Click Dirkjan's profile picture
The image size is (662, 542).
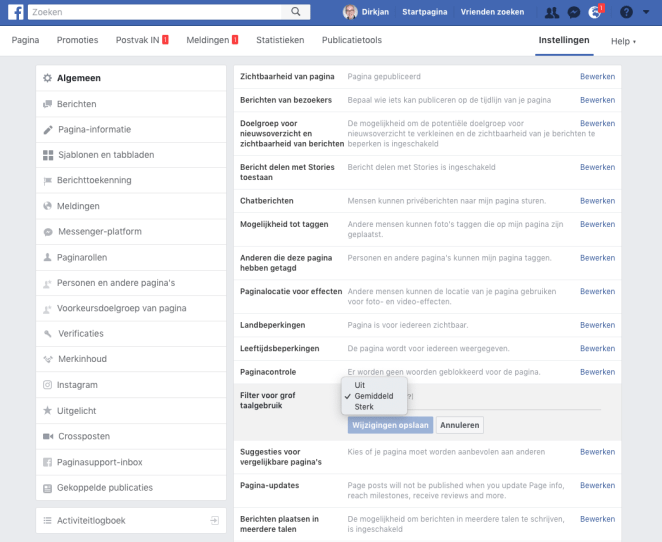tap(350, 12)
